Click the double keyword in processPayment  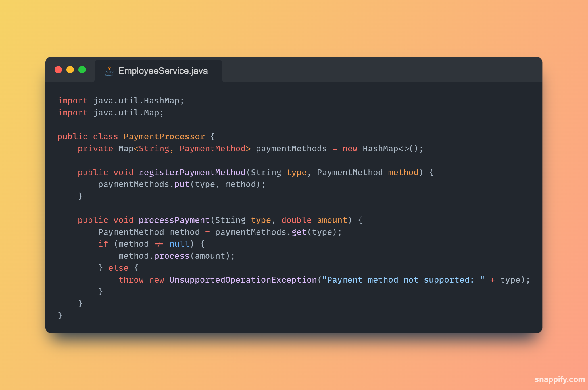click(297, 220)
